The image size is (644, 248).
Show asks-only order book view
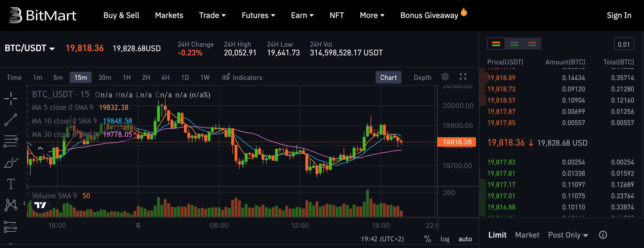pos(532,44)
